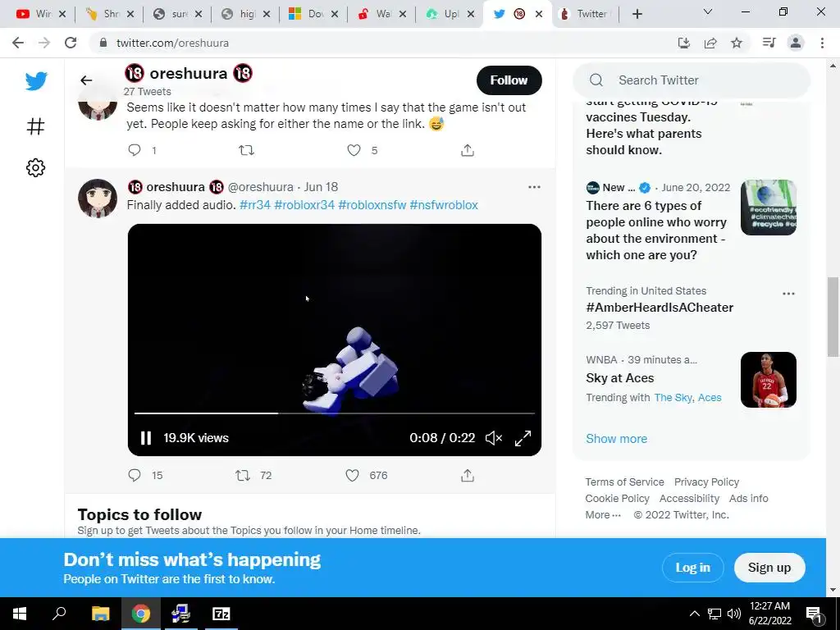The width and height of the screenshot is (840, 630).
Task: Open the Chrome profile avatar
Action: click(796, 43)
